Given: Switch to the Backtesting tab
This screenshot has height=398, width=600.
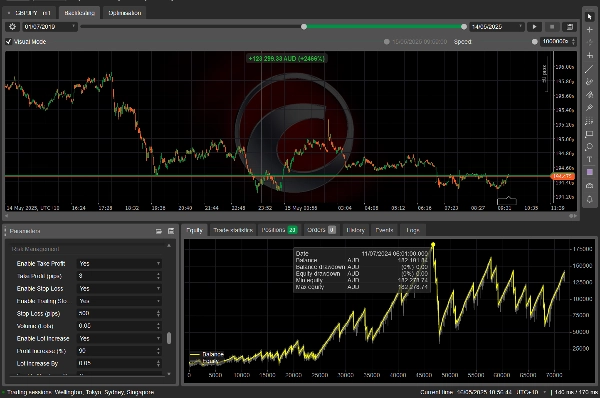Looking at the screenshot, I should pos(79,13).
